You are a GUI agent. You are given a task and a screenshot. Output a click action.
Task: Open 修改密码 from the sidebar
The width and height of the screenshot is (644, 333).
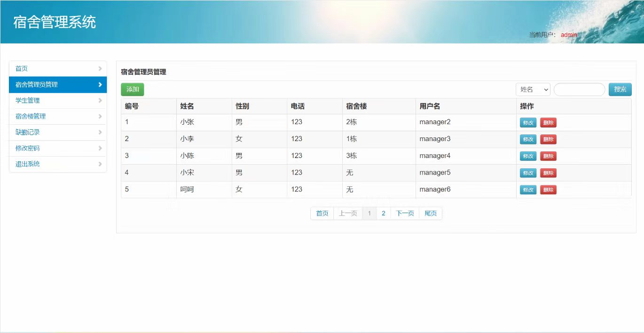[x=58, y=148]
